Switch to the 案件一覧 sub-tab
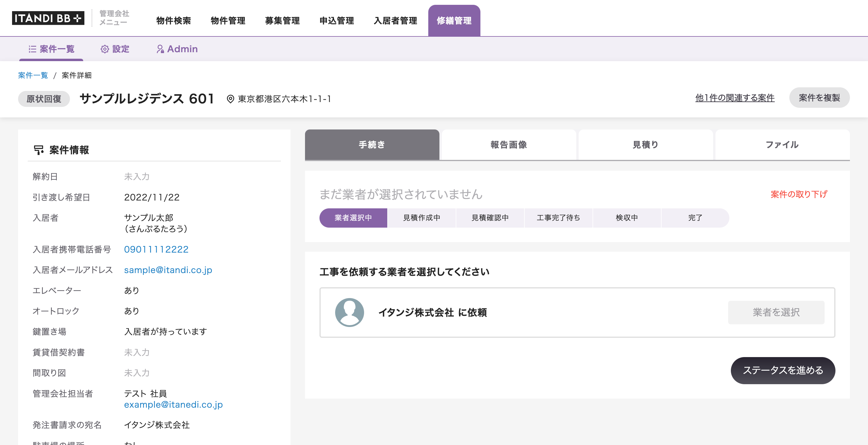The width and height of the screenshot is (868, 445). coord(51,49)
